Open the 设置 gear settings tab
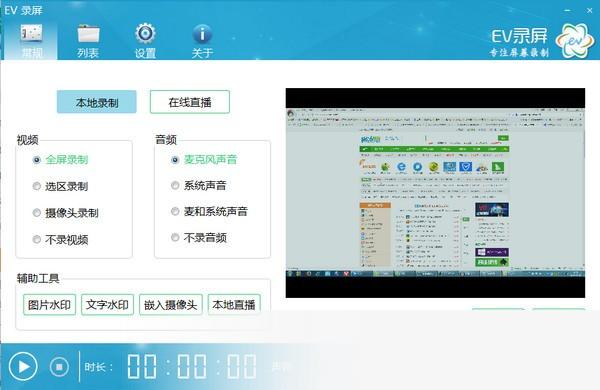This screenshot has height=390, width=600. [145, 40]
